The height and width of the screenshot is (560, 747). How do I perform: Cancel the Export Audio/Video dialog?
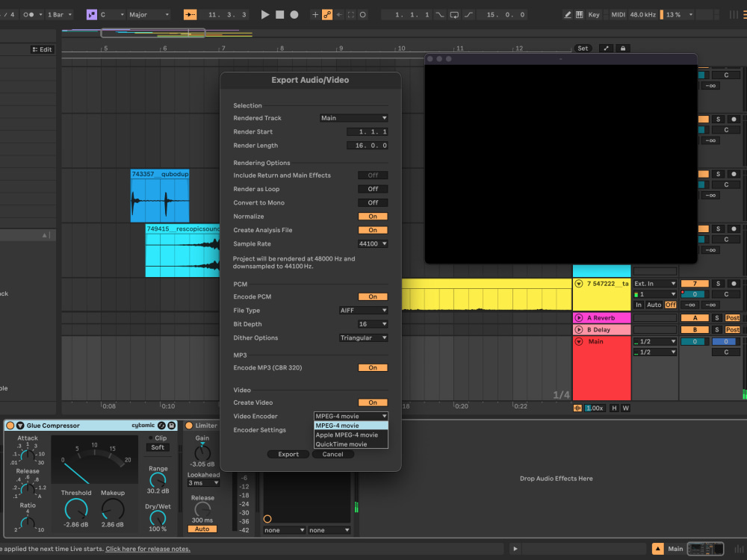(332, 454)
